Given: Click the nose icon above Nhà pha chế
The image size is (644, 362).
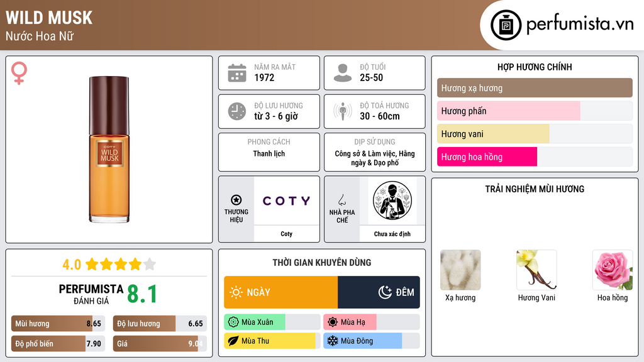Looking at the screenshot, I should click(x=341, y=200).
